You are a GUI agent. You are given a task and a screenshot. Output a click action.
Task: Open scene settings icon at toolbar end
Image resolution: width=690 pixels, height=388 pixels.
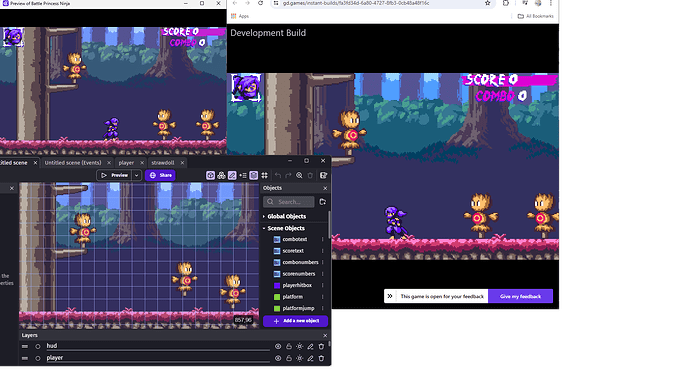tap(323, 175)
